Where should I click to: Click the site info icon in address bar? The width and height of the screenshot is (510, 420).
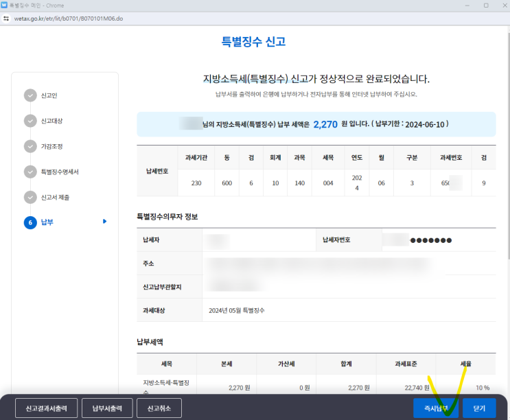[x=6, y=19]
